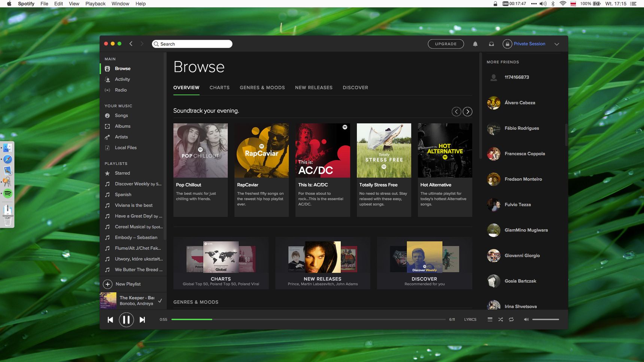Open Safari from the Dock
The width and height of the screenshot is (644, 362).
click(x=7, y=159)
